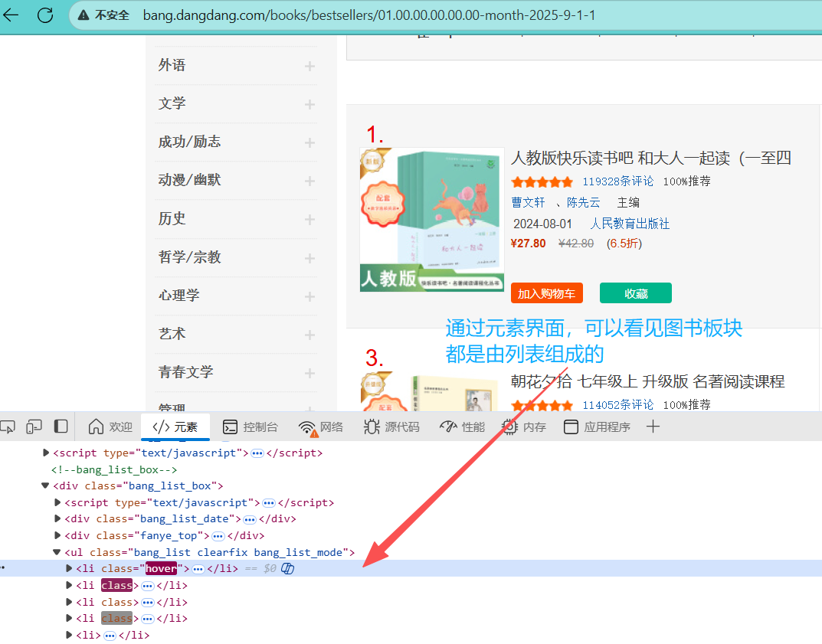Expand the 青春文学 category plus icon
The image size is (822, 644).
[x=309, y=373]
